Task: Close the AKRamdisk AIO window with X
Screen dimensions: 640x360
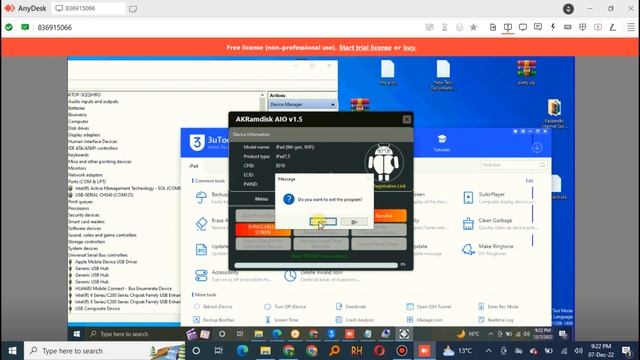Action: (407, 119)
